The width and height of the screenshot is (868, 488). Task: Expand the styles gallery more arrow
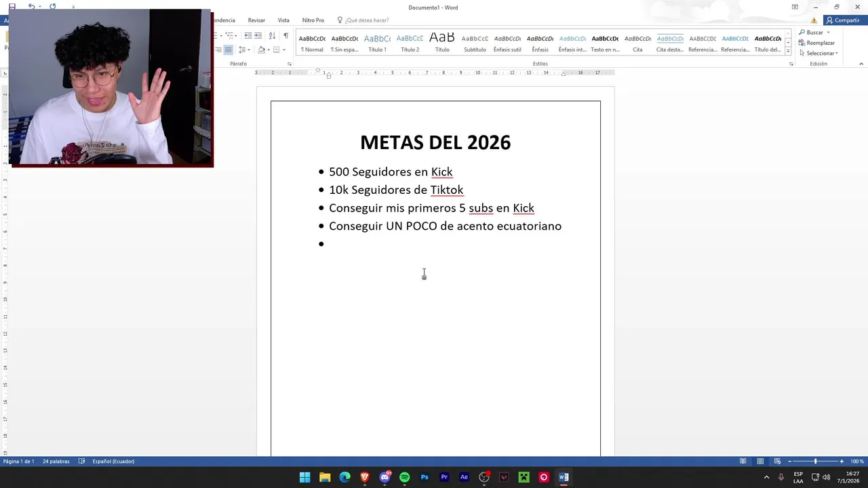tap(788, 51)
